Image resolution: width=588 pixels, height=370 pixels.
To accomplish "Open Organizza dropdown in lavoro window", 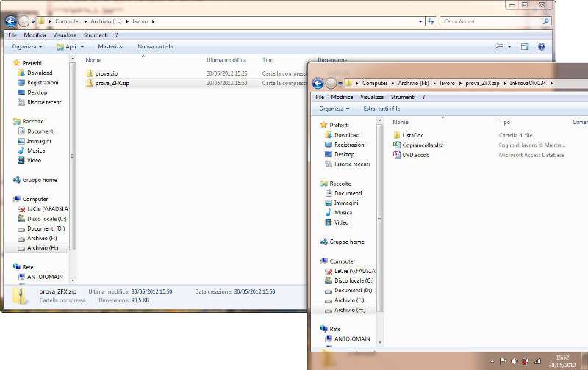I will coord(27,46).
